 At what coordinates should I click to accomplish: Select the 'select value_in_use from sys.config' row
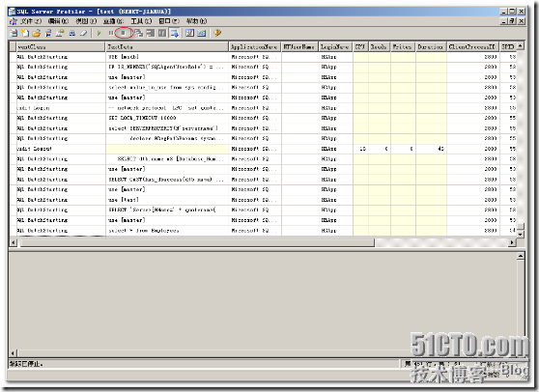263,87
